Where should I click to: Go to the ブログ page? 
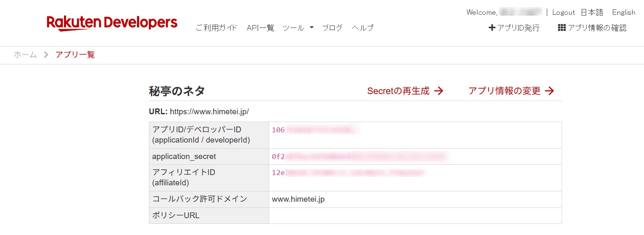click(332, 28)
